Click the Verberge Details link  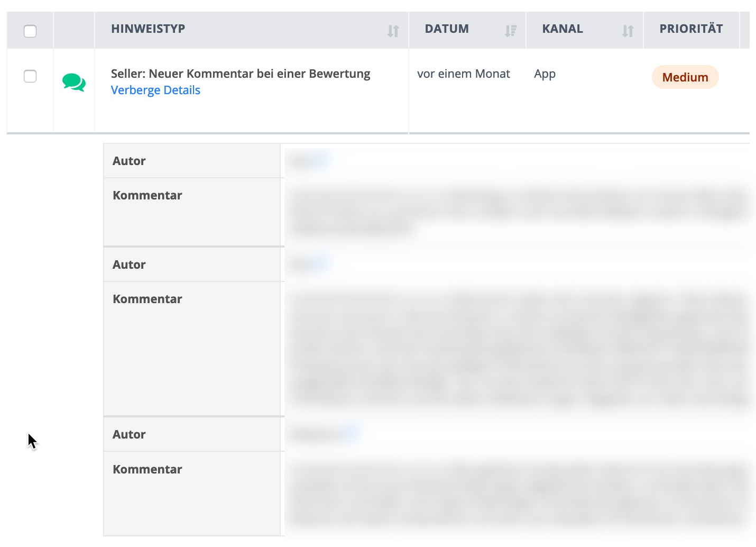coord(155,90)
